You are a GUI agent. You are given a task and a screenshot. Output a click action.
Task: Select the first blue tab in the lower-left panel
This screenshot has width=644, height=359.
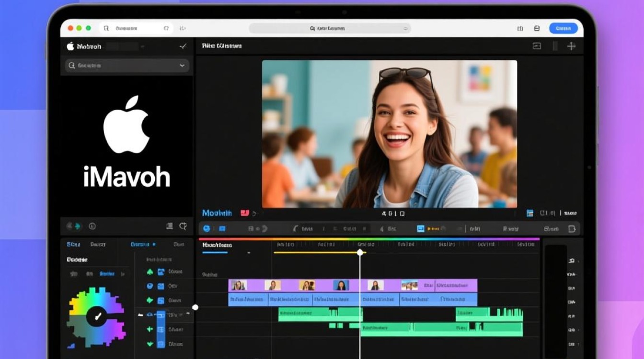click(x=73, y=244)
